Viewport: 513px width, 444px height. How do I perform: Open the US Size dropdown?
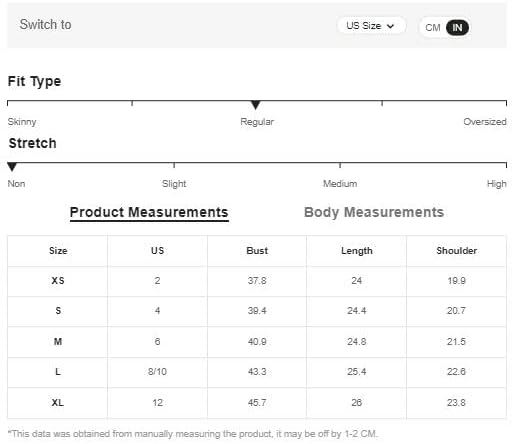[371, 26]
